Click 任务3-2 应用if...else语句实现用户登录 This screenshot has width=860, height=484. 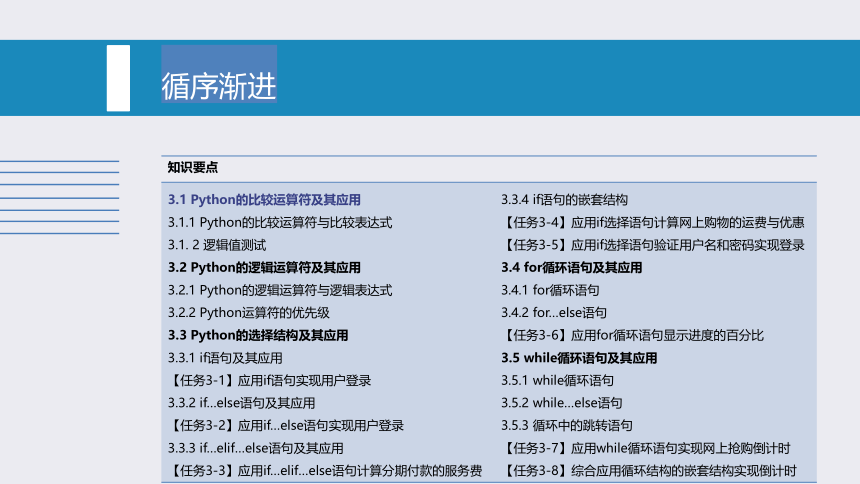point(286,425)
